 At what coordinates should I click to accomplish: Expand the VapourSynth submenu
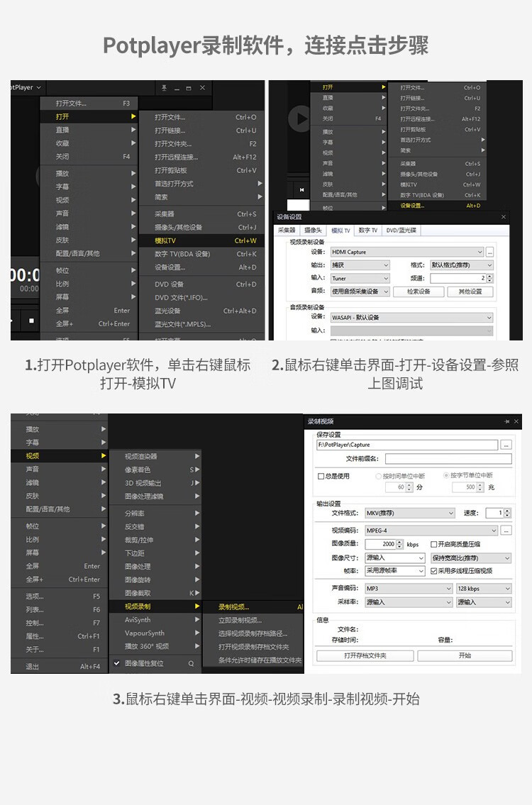pos(155,633)
